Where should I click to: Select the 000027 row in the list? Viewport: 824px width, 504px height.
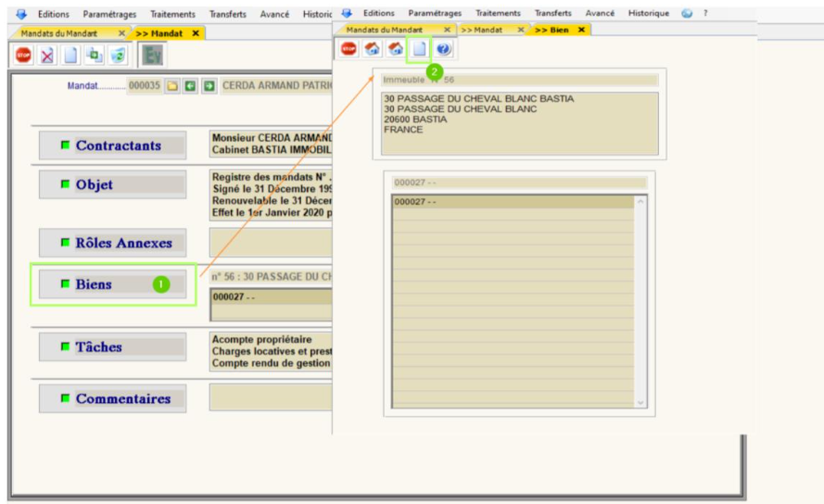pyautogui.click(x=513, y=202)
